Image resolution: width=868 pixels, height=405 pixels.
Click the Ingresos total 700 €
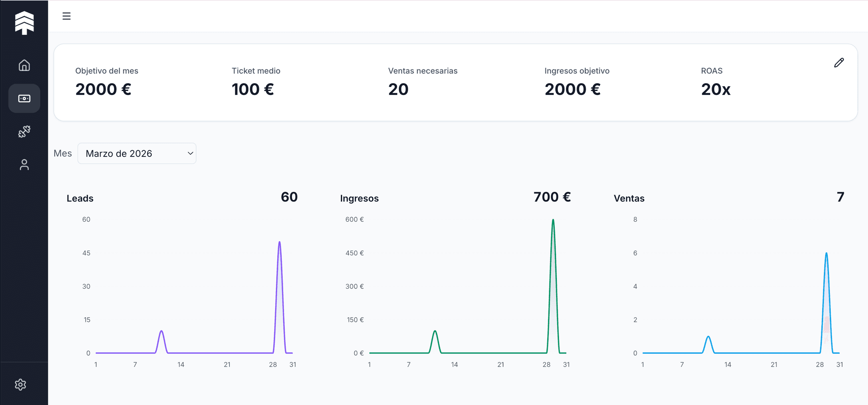click(552, 197)
